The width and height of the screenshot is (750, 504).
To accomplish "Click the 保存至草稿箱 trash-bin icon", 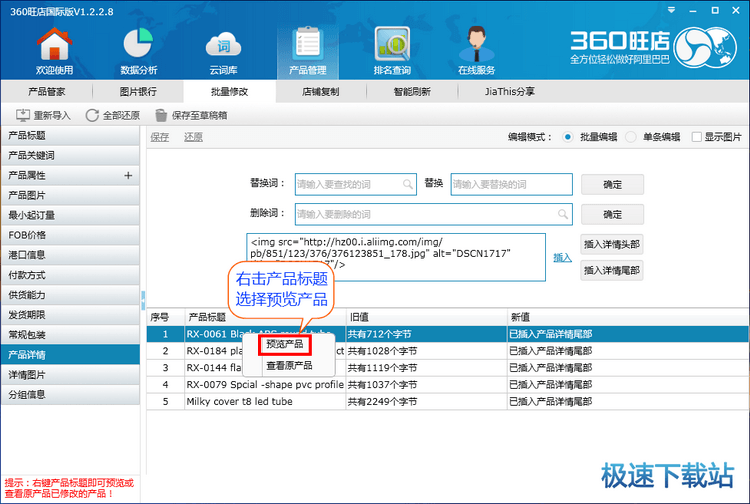I will (161, 115).
